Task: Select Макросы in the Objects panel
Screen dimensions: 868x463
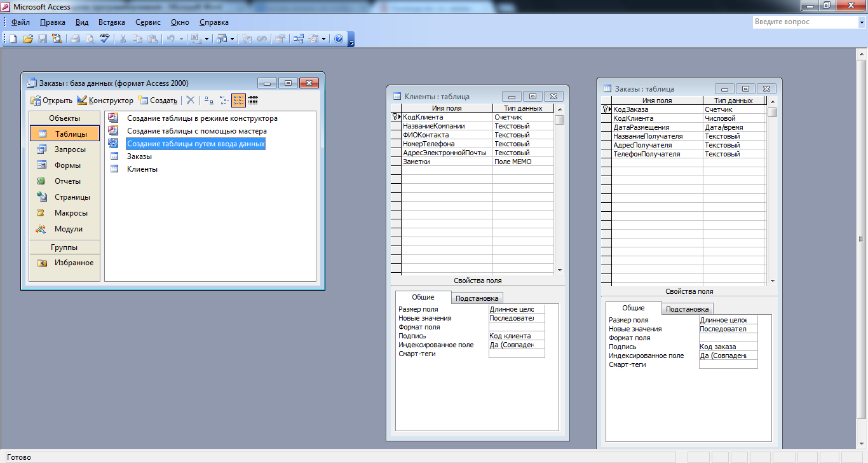Action: point(64,213)
